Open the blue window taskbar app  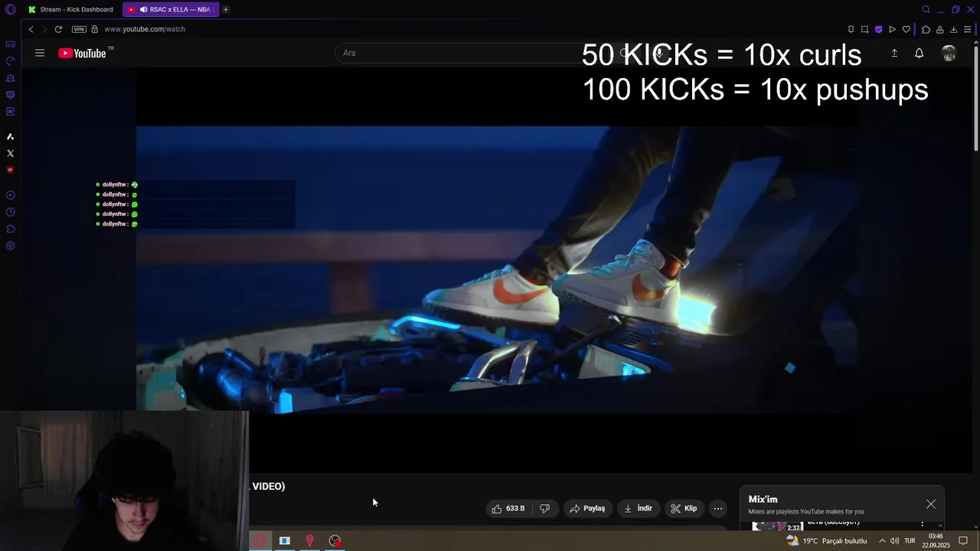click(285, 540)
